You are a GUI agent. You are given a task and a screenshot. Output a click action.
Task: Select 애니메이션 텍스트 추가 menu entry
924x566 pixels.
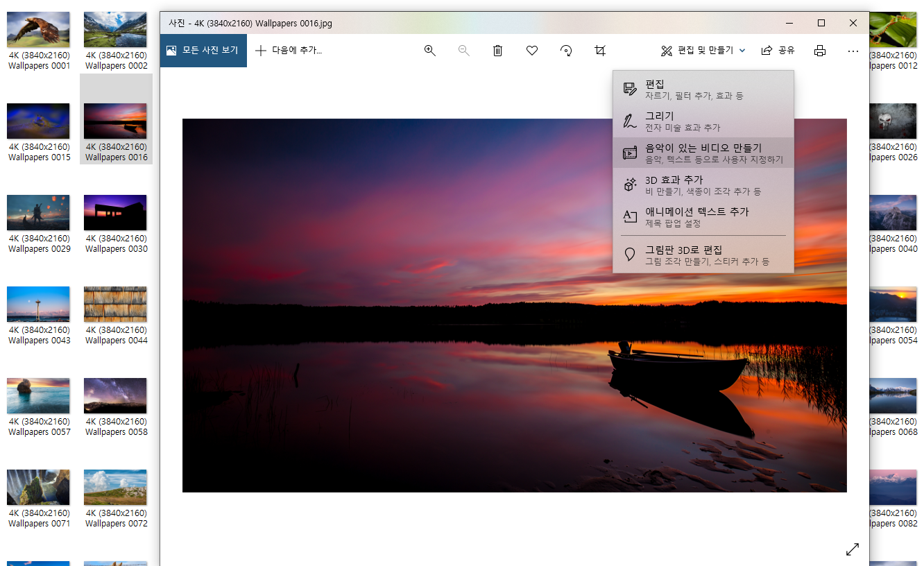point(703,216)
